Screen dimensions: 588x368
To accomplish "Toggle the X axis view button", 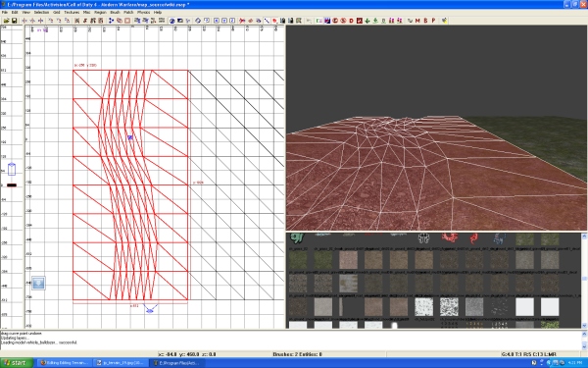I will 217,21.
